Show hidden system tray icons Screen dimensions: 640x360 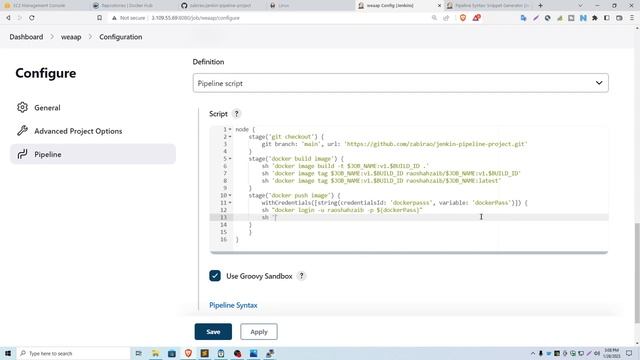pyautogui.click(x=533, y=353)
